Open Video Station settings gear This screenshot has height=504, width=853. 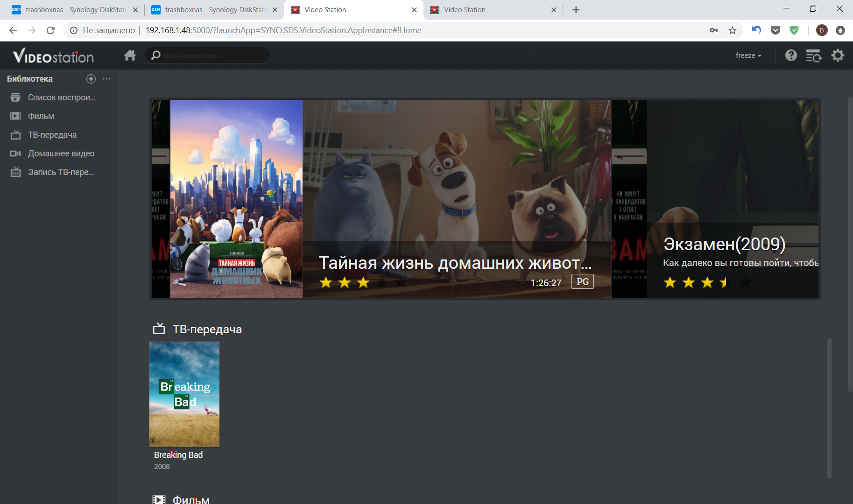click(838, 56)
